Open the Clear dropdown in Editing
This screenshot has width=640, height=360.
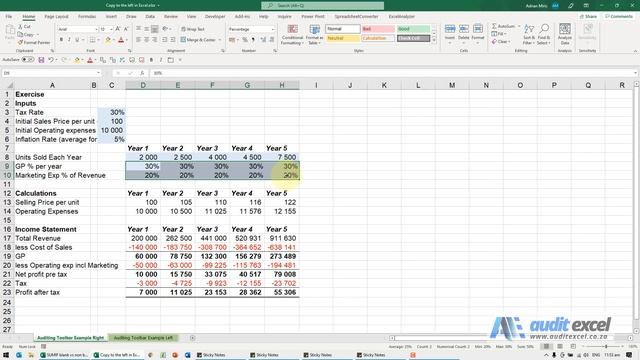pos(501,42)
